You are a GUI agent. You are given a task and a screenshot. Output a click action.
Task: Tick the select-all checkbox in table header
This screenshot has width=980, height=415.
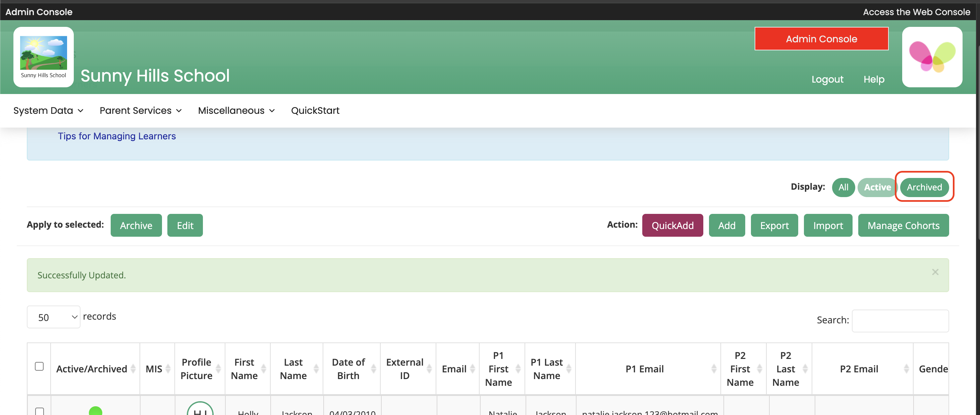[39, 366]
